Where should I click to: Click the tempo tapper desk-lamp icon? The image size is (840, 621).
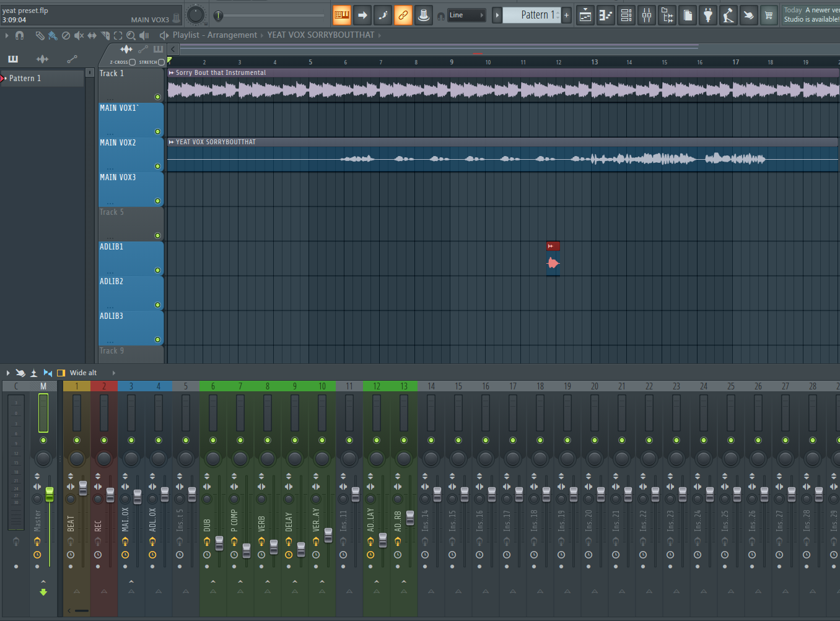728,15
